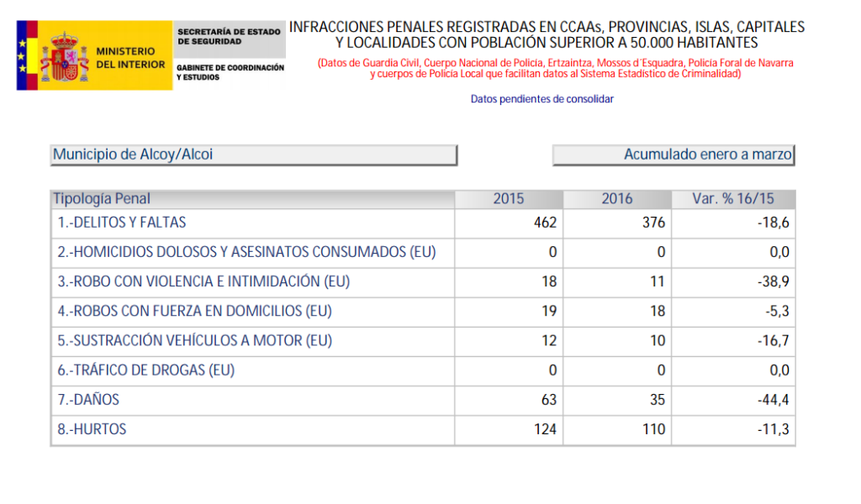Select the 1.-DELITOS Y FALTAS row
Image resolution: width=861 pixels, height=504 pixels.
(122, 223)
